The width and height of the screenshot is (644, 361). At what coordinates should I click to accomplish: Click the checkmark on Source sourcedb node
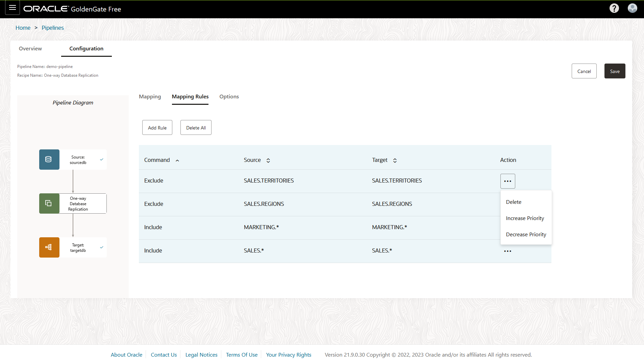102,159
